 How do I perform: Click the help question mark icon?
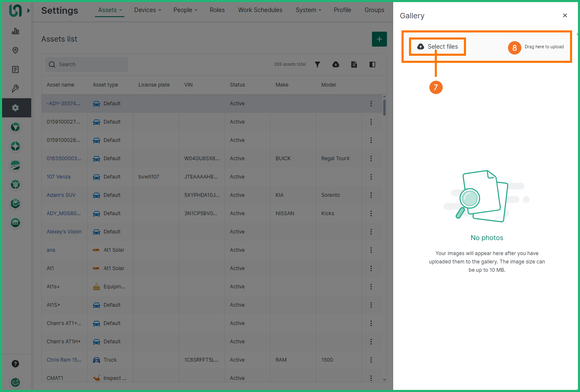point(15,364)
